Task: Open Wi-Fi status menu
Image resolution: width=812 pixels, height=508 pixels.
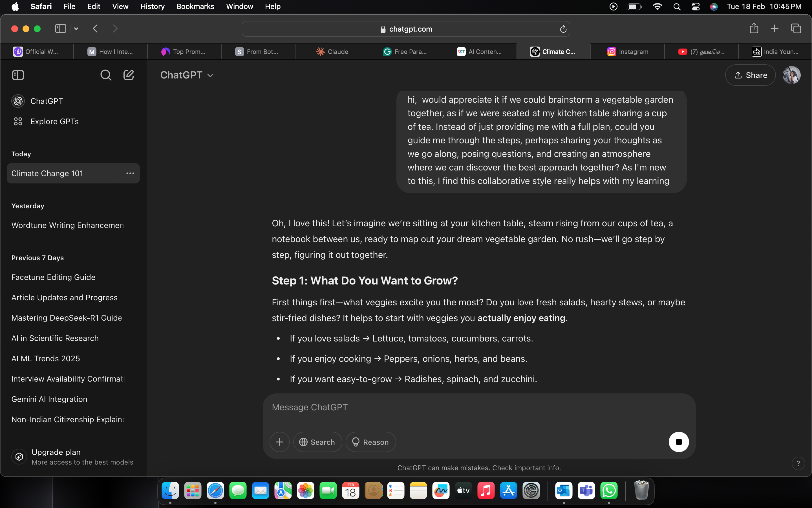Action: pos(657,6)
